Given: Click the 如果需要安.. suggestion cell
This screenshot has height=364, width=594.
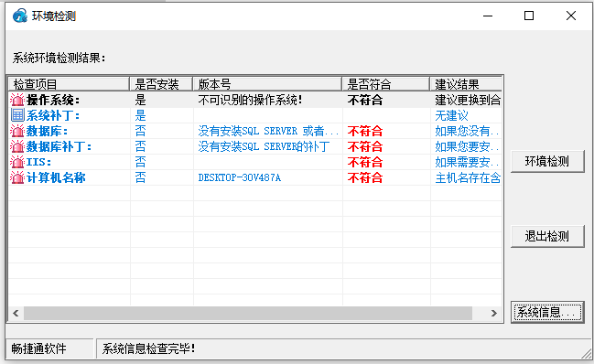Looking at the screenshot, I should coord(467,162).
